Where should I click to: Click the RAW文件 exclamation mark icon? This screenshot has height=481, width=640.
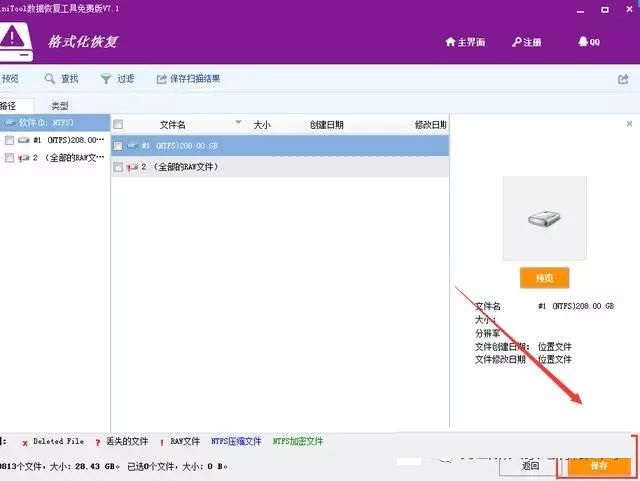(x=162, y=443)
